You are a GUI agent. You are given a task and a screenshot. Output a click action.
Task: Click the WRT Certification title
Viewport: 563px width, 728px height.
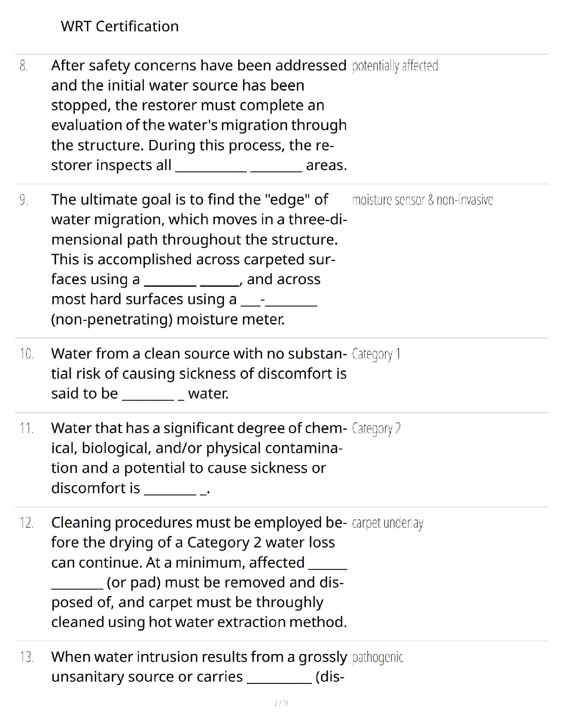coord(120,26)
